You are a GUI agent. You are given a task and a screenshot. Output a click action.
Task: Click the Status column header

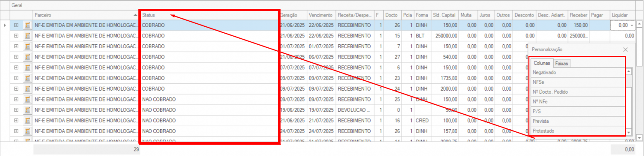(149, 15)
